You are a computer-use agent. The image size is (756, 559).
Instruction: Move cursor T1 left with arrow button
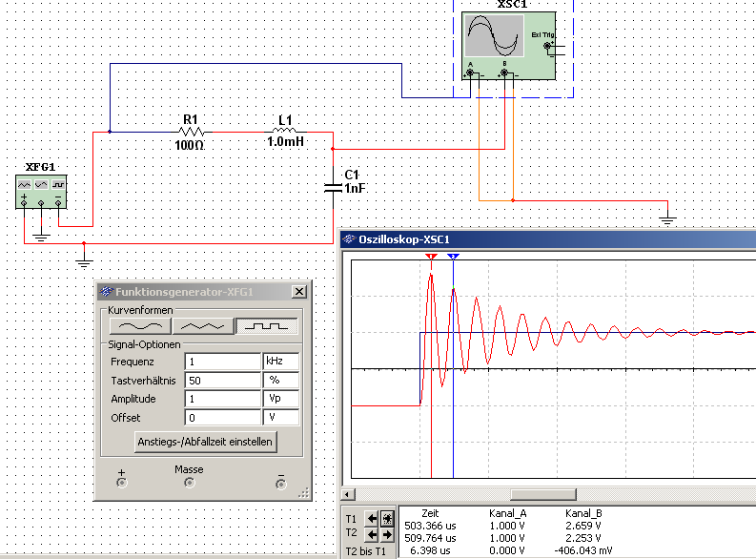click(x=373, y=518)
